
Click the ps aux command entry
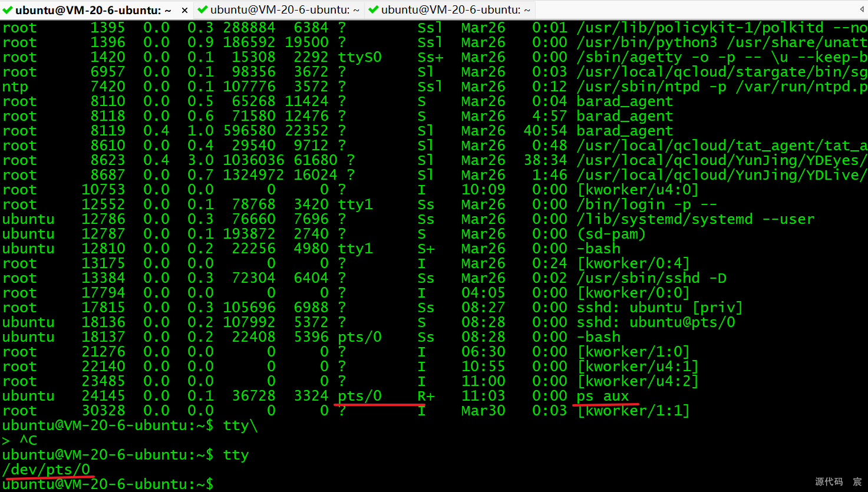coord(603,396)
